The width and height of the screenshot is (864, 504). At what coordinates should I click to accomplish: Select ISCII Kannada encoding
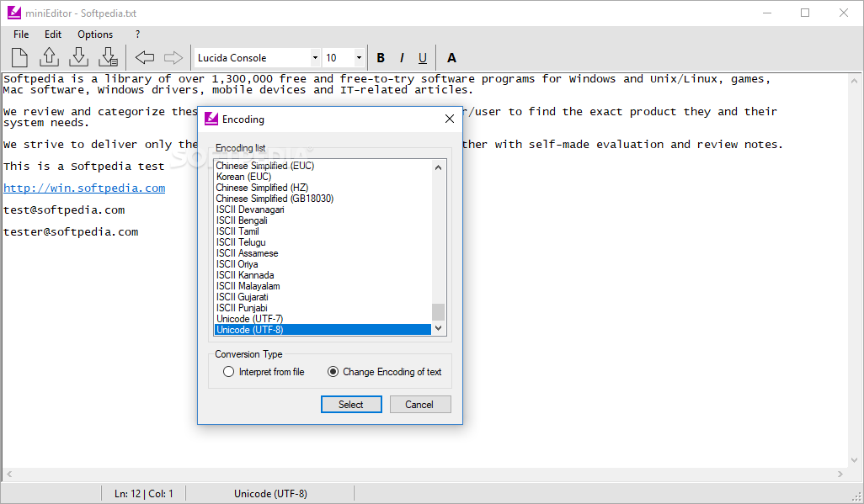coord(323,275)
